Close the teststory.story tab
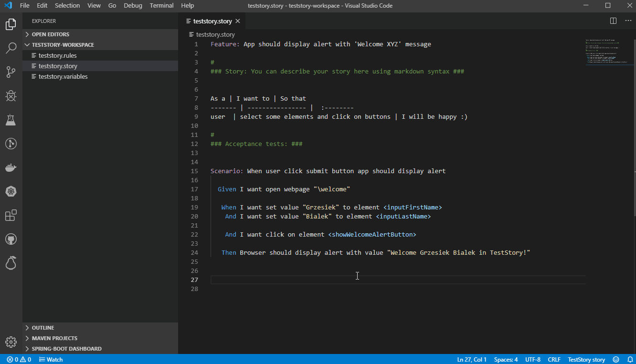 (238, 21)
